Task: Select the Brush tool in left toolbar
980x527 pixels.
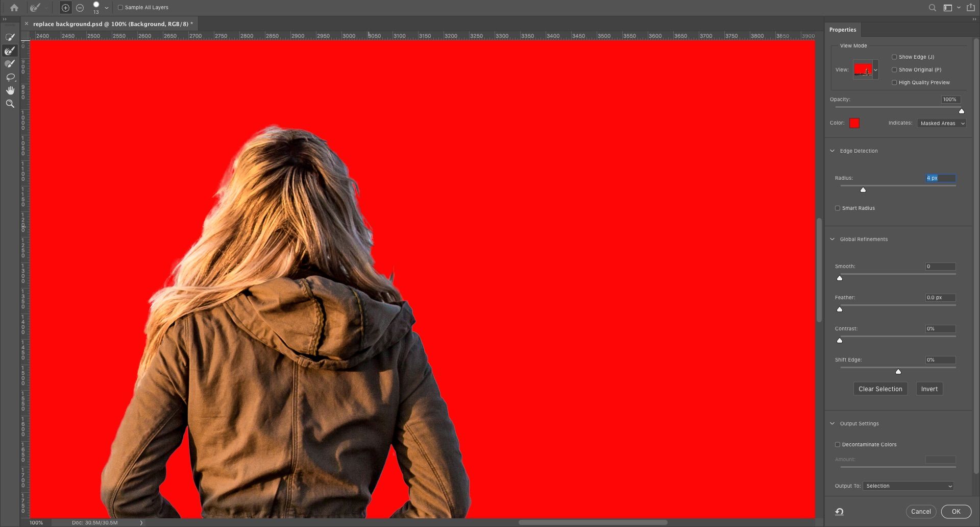Action: 10,64
